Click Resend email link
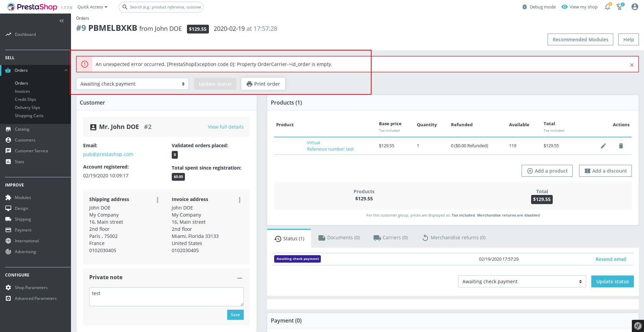The image size is (644, 332). click(x=611, y=259)
